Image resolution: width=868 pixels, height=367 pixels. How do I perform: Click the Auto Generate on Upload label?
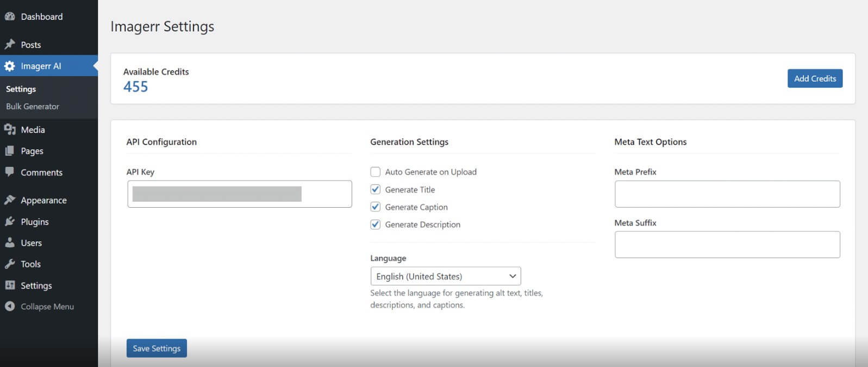pos(430,172)
